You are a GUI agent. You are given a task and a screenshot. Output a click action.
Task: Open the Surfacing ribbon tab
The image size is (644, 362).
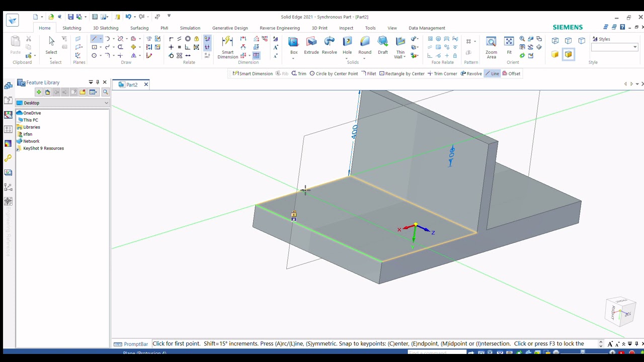point(139,28)
